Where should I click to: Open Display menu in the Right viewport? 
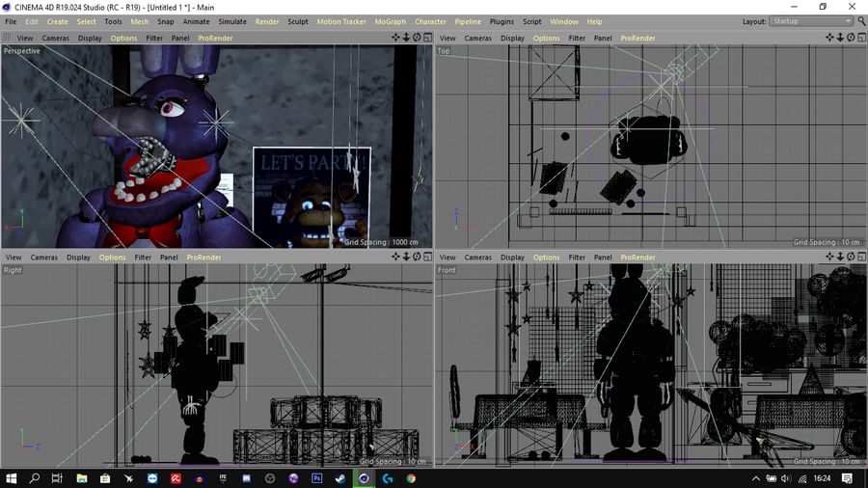(79, 258)
